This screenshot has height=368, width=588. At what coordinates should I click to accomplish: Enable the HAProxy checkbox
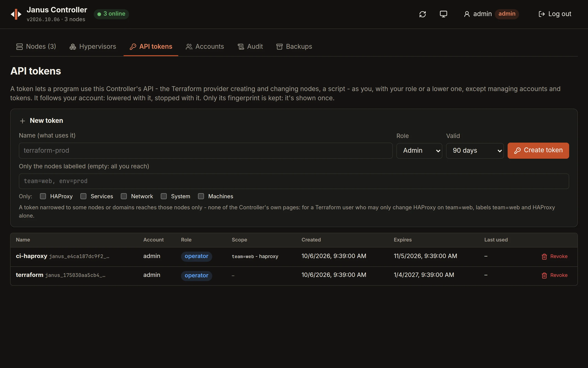[x=43, y=196]
